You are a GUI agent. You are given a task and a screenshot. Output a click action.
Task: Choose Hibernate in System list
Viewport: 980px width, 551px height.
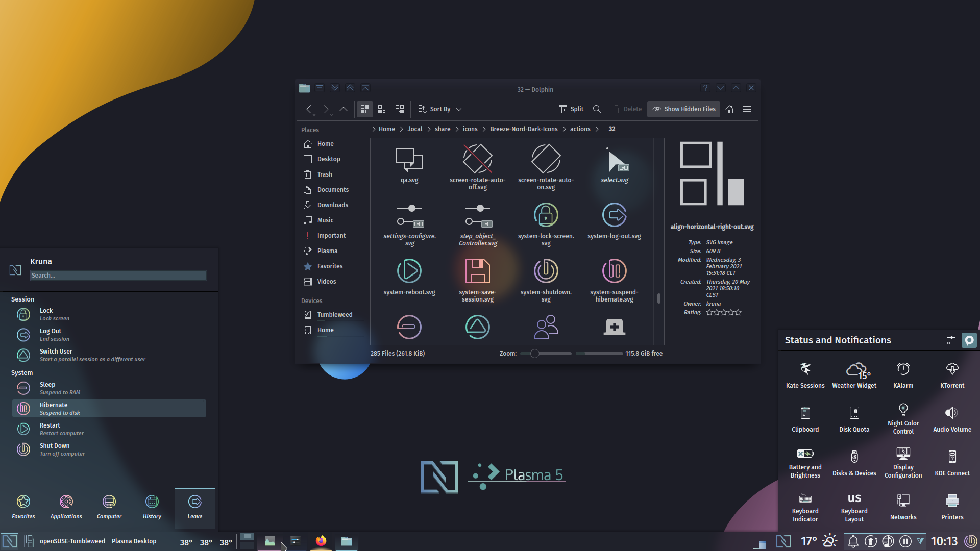point(109,409)
